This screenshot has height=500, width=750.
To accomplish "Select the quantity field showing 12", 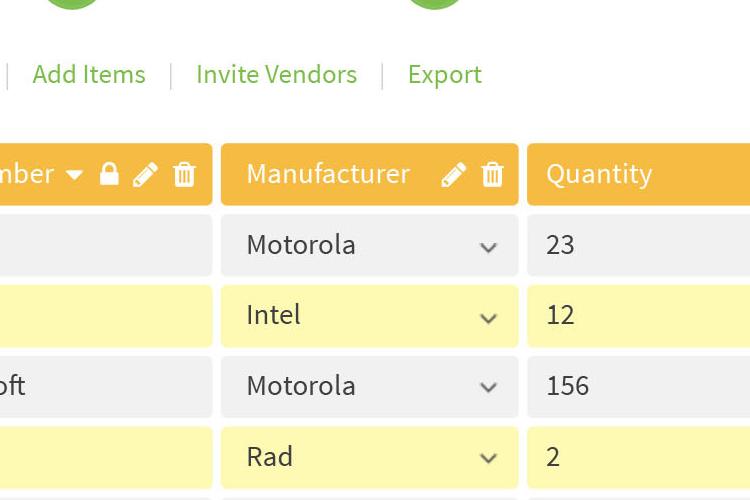I will coord(639,316).
